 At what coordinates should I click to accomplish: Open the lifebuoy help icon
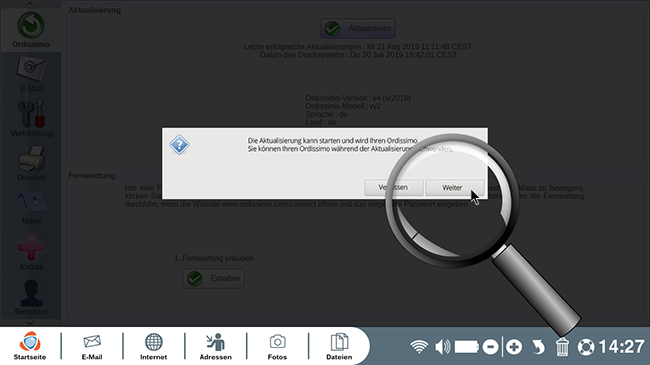coord(586,347)
